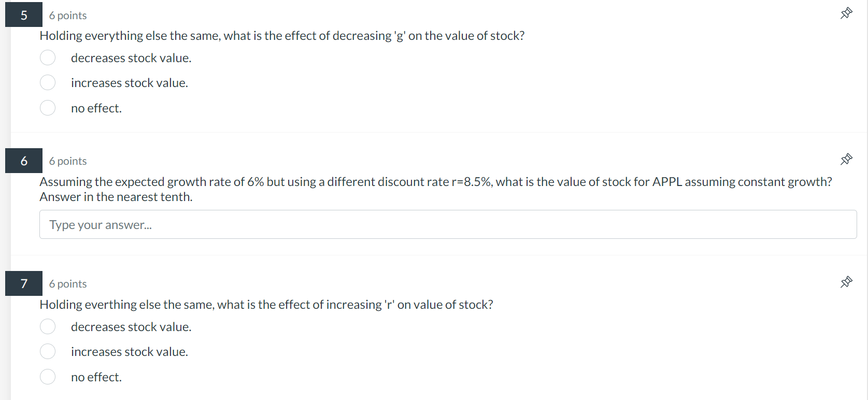Select 'decreases stock value' for question 7
Viewport: 868px width, 400px height.
click(48, 326)
